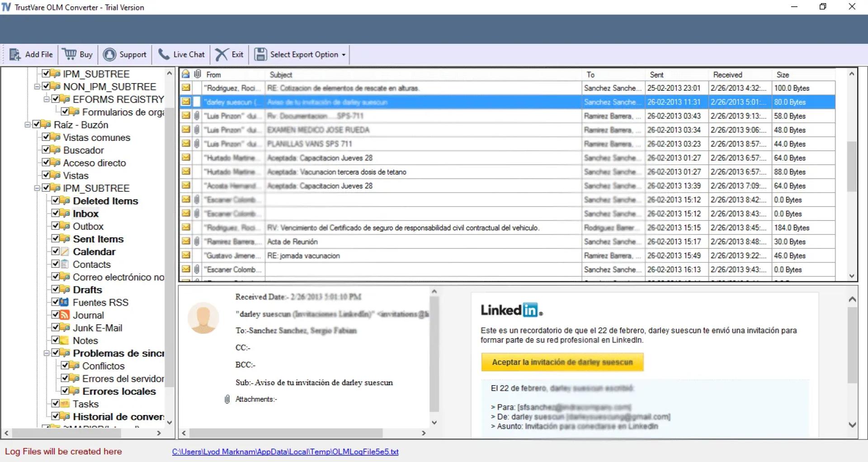Open the OLM log file link at the bottom
This screenshot has height=462, width=868.
pos(285,451)
